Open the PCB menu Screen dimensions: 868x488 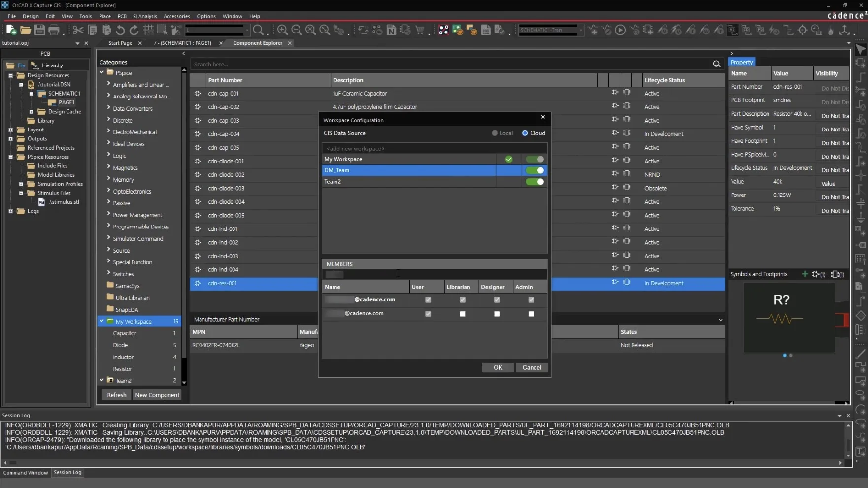coord(122,16)
